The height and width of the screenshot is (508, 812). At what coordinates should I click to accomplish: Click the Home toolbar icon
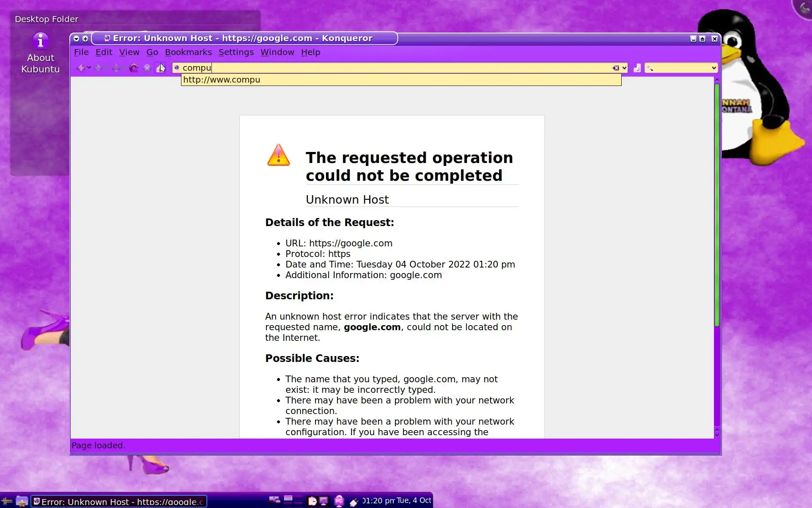click(161, 68)
